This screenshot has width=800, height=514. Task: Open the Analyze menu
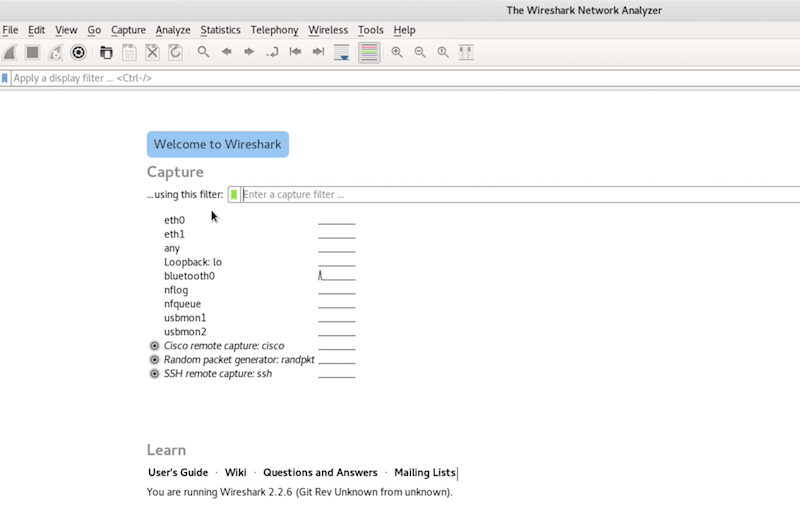[x=173, y=30]
